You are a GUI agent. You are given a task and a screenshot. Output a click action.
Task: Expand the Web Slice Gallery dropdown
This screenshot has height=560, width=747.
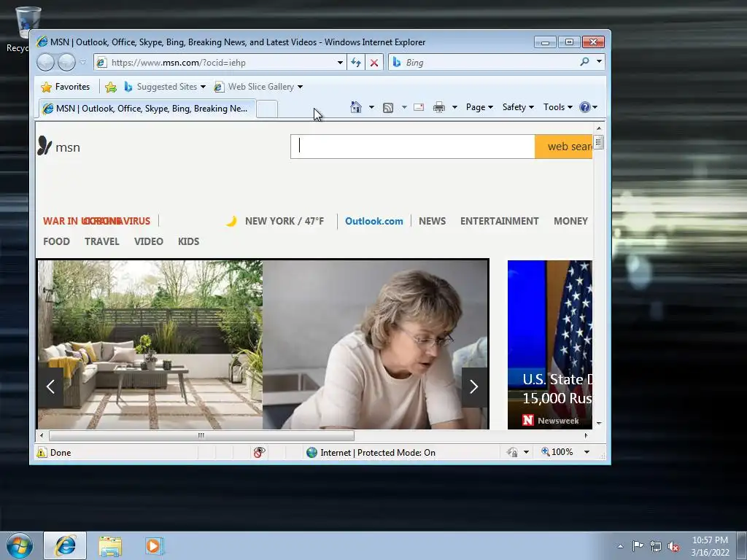[300, 87]
